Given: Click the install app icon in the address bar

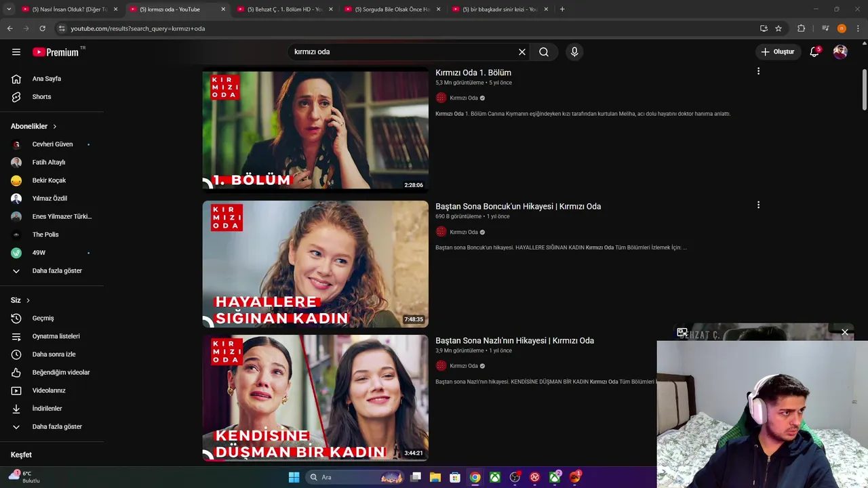Looking at the screenshot, I should 764,28.
